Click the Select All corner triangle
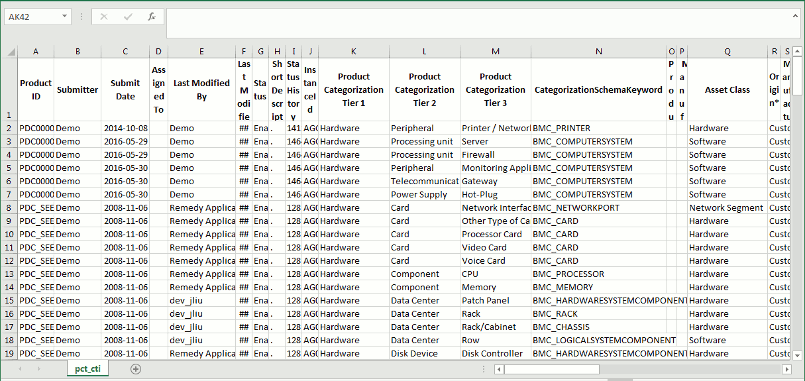The width and height of the screenshot is (805, 381). (x=9, y=51)
